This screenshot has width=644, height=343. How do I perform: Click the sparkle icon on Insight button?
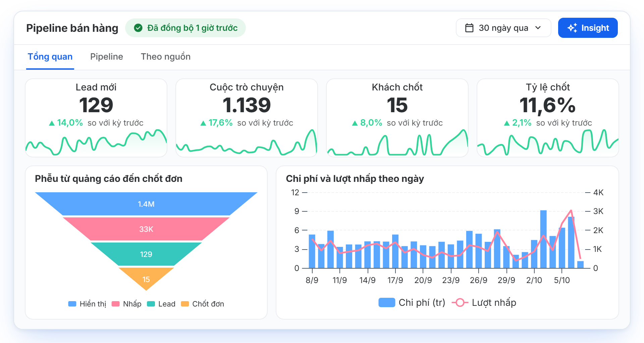pyautogui.click(x=572, y=28)
